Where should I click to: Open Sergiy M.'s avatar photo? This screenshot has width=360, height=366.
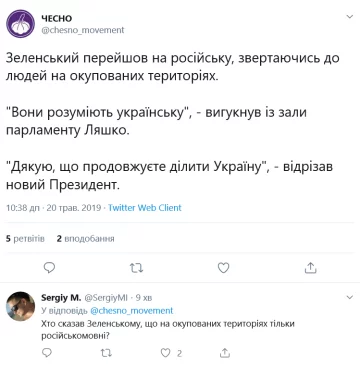(21, 306)
